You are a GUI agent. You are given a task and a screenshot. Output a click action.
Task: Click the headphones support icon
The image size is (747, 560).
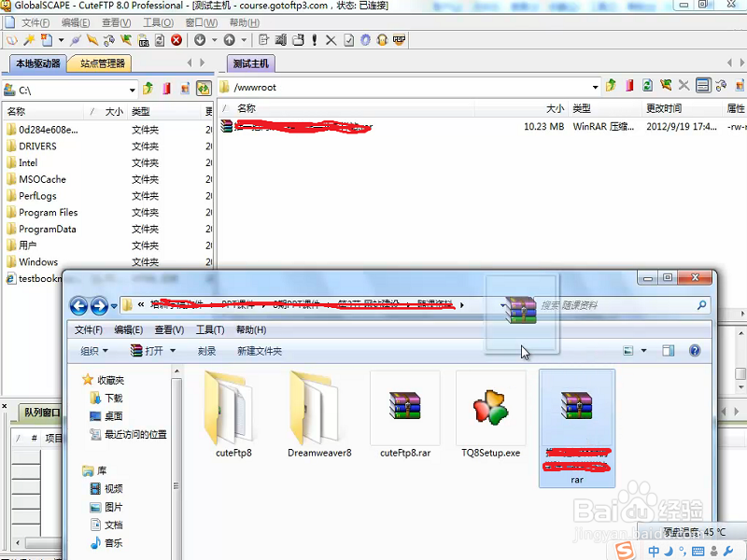coord(382,40)
